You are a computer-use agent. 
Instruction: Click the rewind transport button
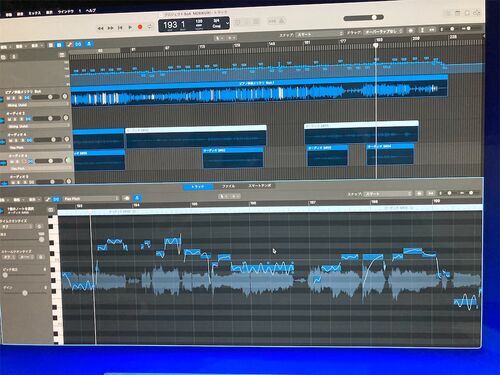point(100,29)
